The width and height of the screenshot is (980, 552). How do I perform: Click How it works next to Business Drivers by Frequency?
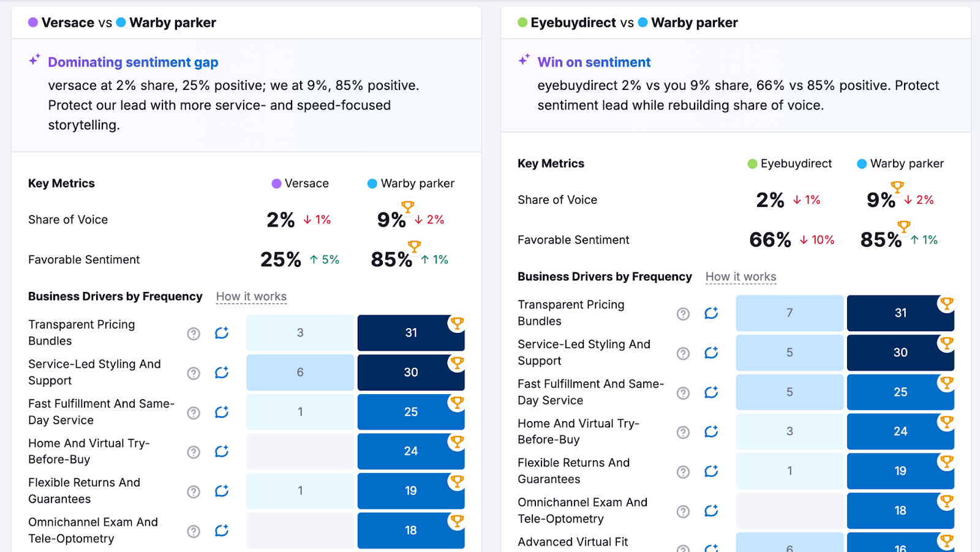click(x=741, y=277)
